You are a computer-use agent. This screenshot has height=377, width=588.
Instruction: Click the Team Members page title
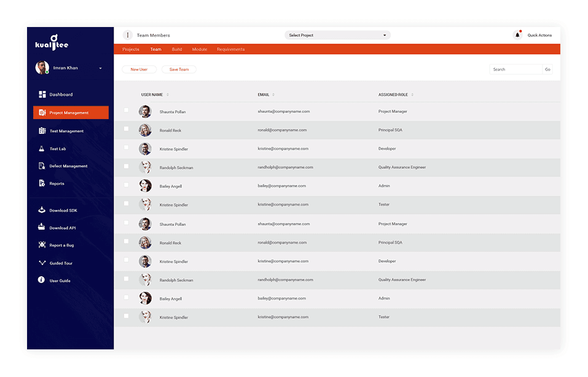tap(153, 35)
